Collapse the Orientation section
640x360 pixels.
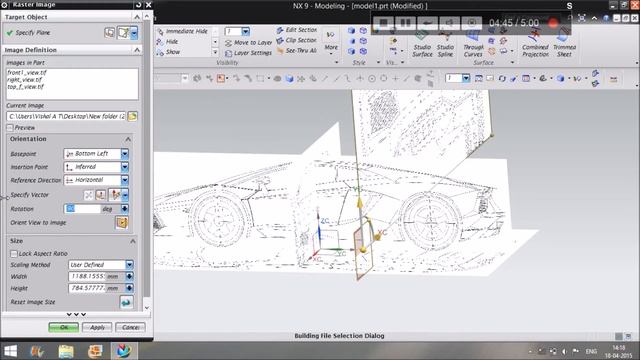(128, 139)
